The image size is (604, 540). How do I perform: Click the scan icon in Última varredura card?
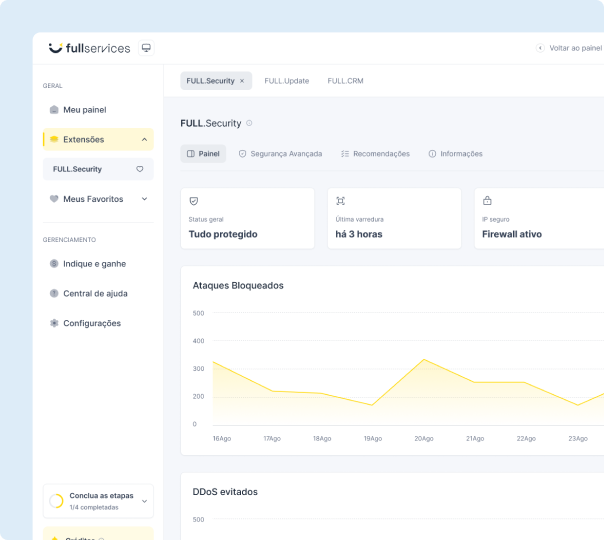coord(340,201)
